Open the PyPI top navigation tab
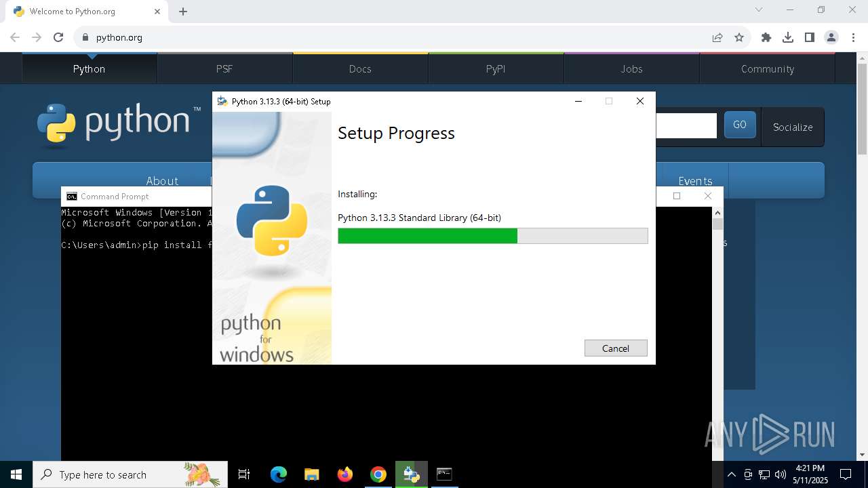Viewport: 868px width, 488px height. (x=496, y=68)
